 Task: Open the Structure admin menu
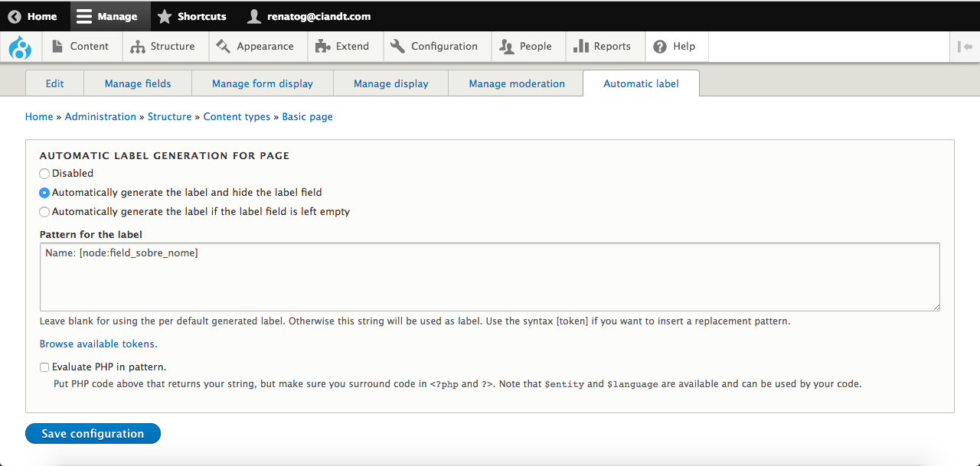pyautogui.click(x=162, y=47)
